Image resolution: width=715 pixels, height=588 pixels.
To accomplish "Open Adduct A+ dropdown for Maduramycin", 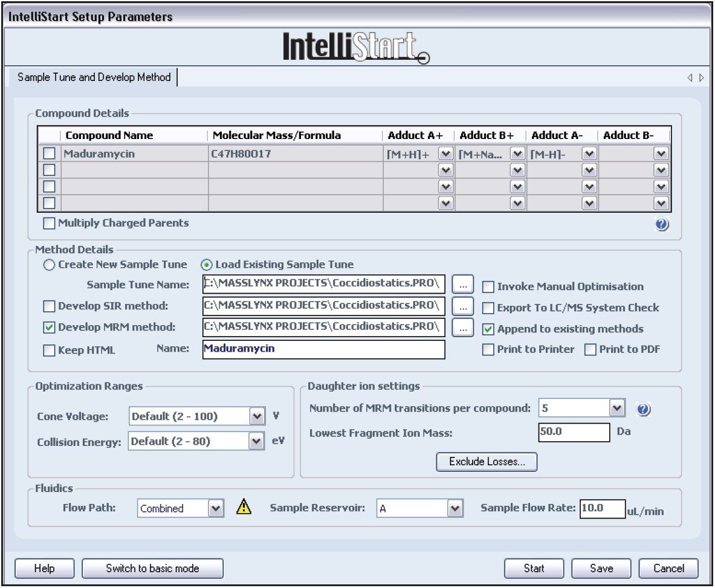I will coord(445,153).
